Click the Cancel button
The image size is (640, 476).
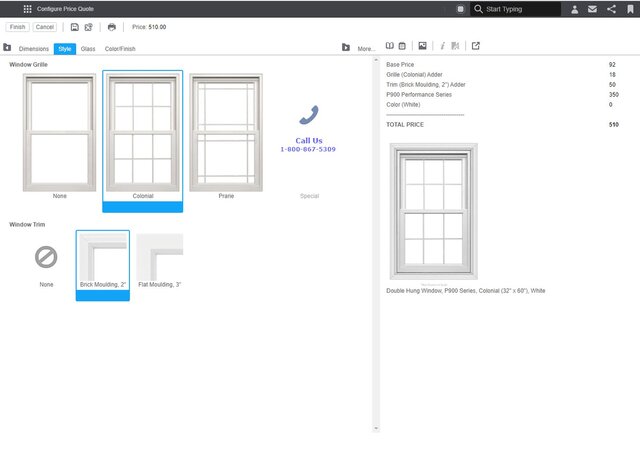point(45,27)
